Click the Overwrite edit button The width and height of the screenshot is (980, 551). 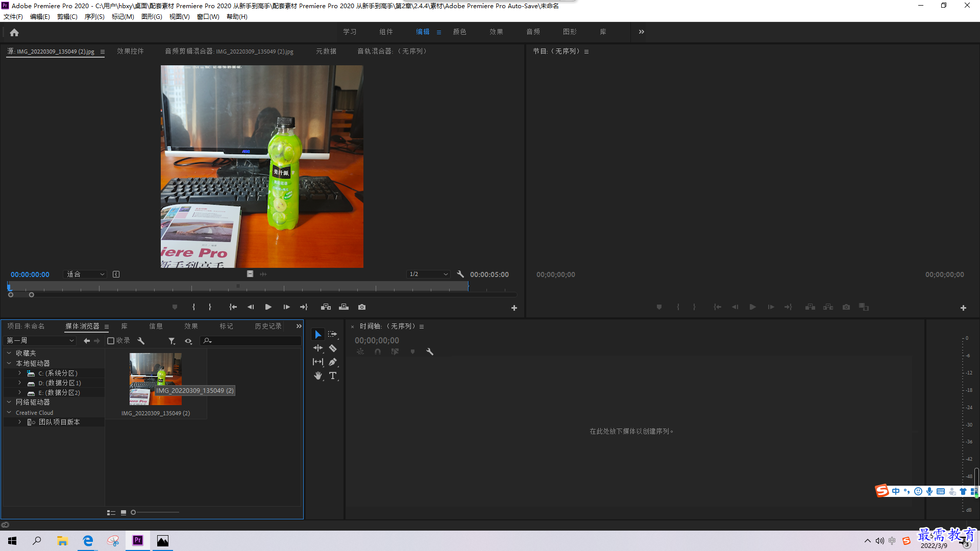[x=344, y=307]
